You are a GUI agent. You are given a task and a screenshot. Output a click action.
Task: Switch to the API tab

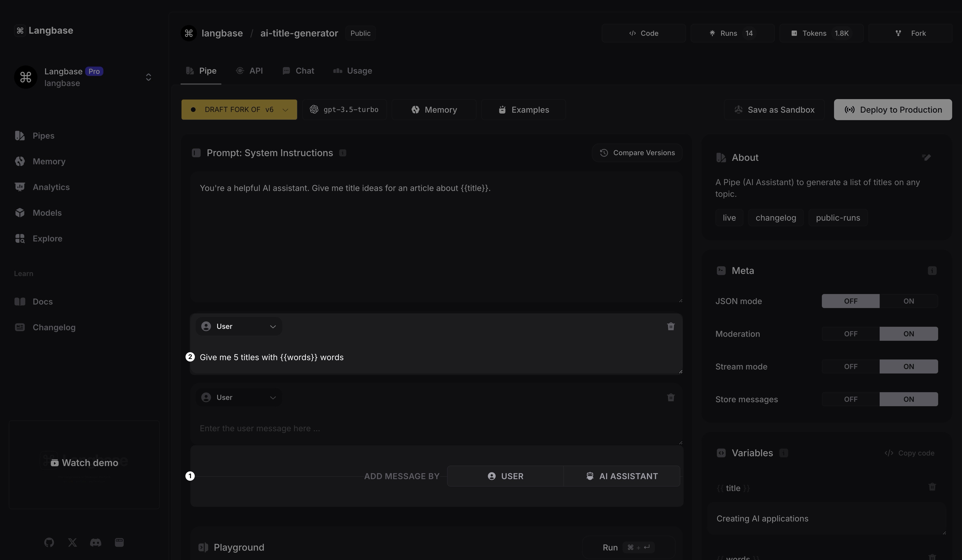pyautogui.click(x=250, y=71)
